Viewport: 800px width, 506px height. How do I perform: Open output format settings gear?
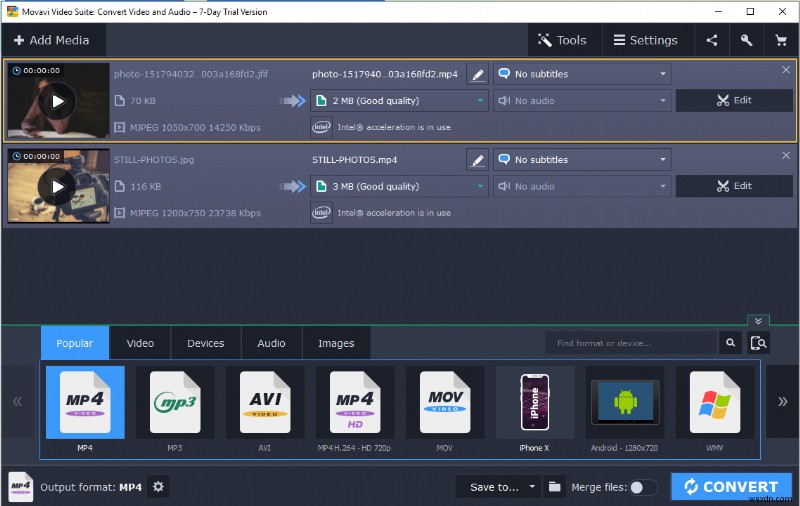158,487
